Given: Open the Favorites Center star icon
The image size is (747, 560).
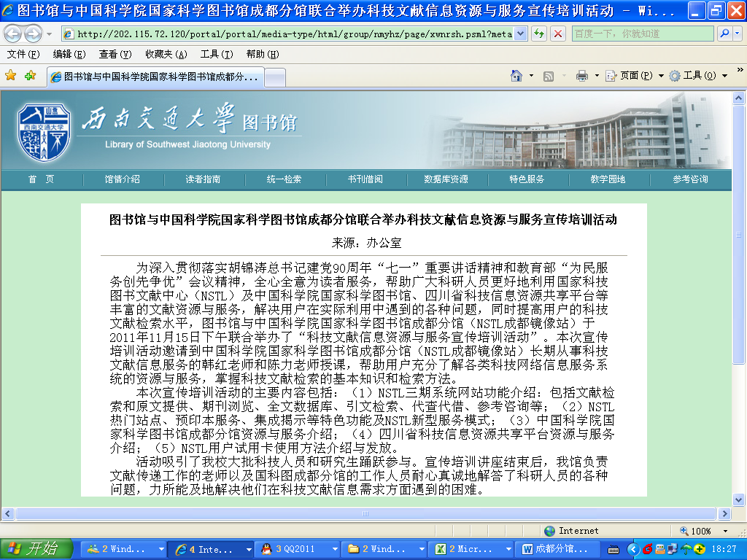Looking at the screenshot, I should (11, 75).
